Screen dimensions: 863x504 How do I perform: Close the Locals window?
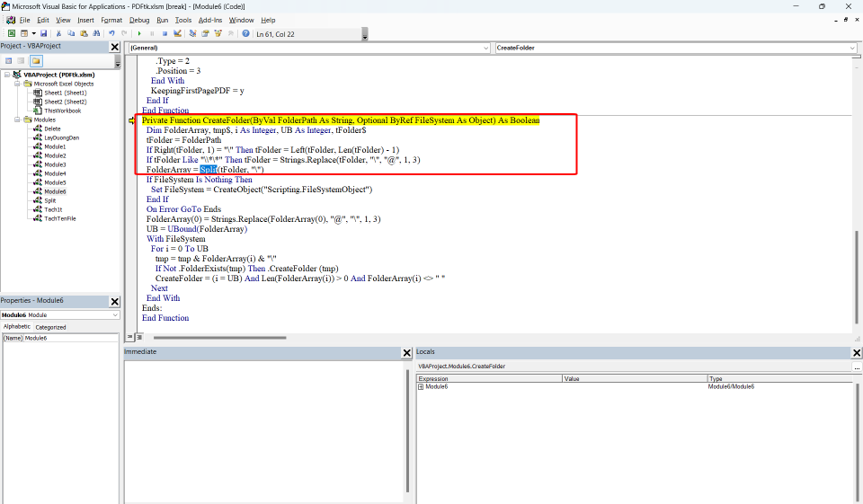(857, 353)
